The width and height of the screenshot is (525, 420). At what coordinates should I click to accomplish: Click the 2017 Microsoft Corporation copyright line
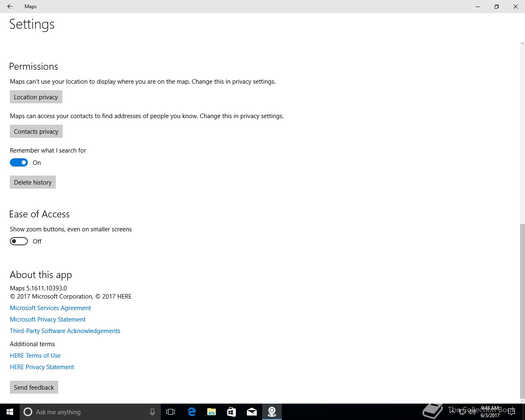coord(71,296)
